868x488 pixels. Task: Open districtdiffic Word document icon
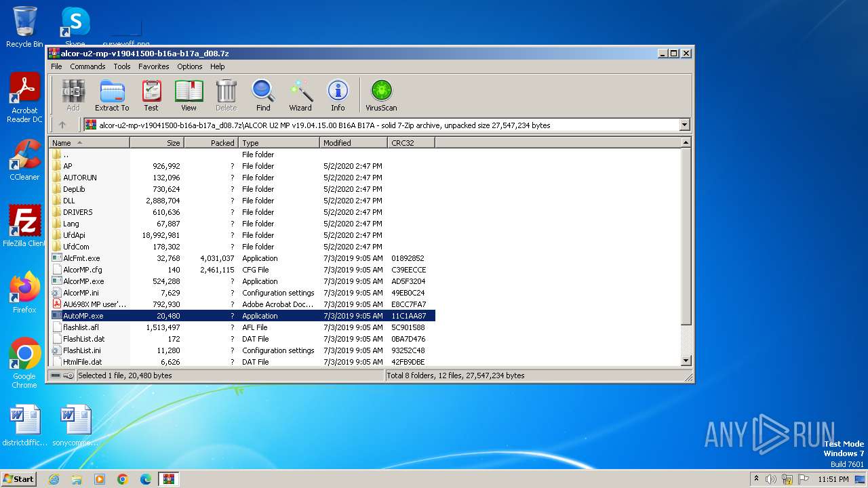pyautogui.click(x=24, y=425)
